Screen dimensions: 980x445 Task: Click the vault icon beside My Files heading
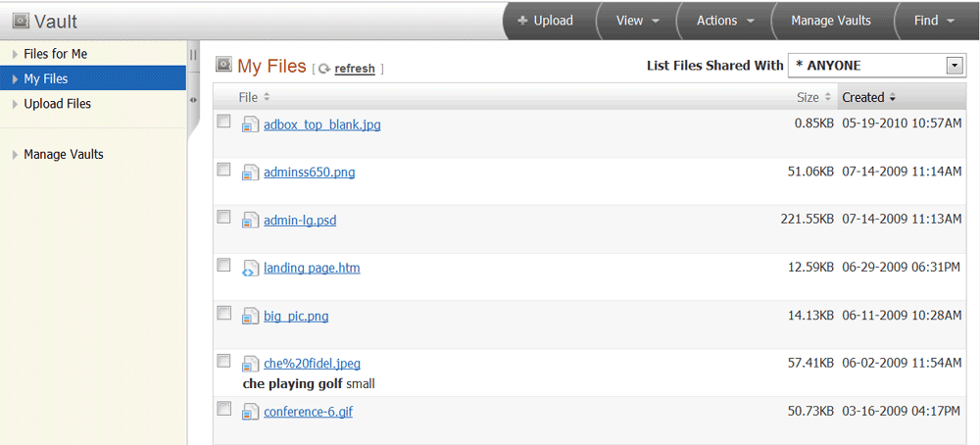[223, 64]
